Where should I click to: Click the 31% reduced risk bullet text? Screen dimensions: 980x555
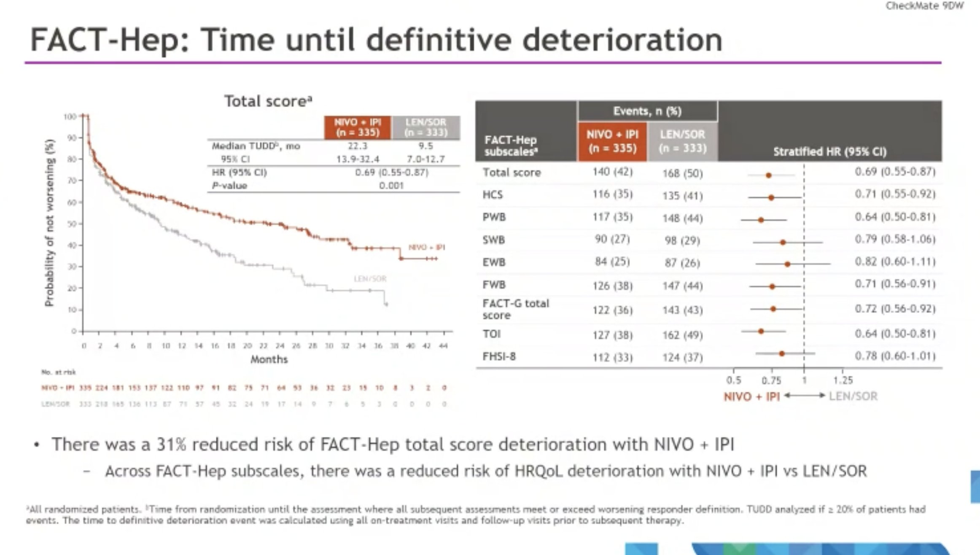point(393,445)
